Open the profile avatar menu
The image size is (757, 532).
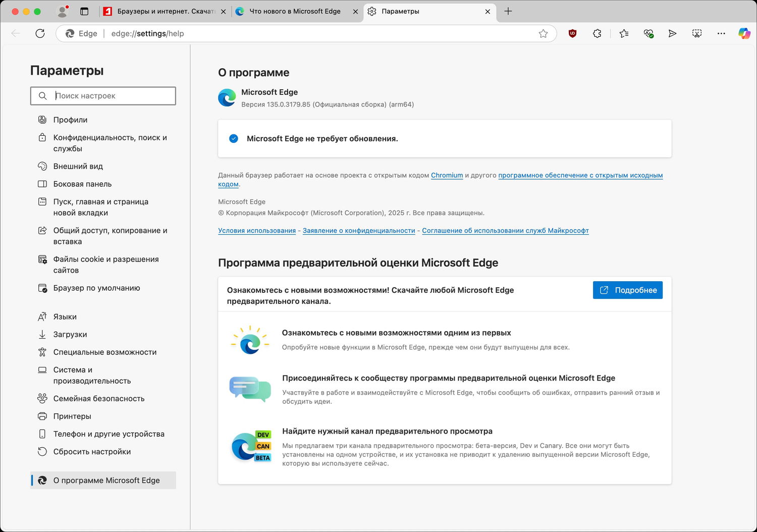coord(62,11)
